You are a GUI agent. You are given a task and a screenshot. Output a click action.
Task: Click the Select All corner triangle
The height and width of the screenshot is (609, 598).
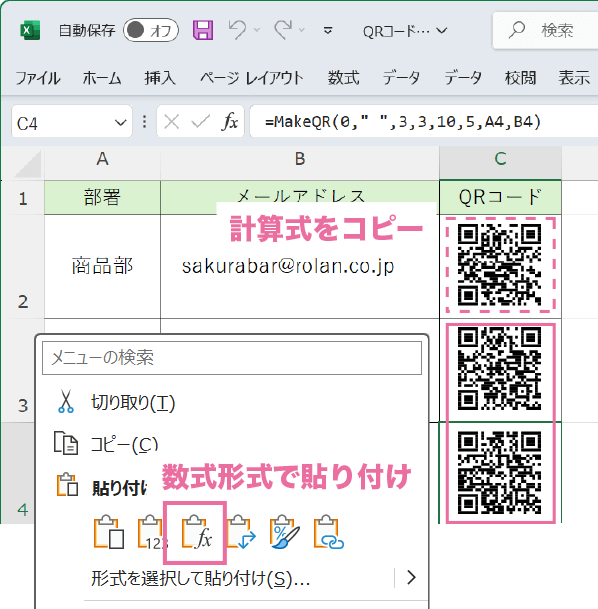pos(28,164)
